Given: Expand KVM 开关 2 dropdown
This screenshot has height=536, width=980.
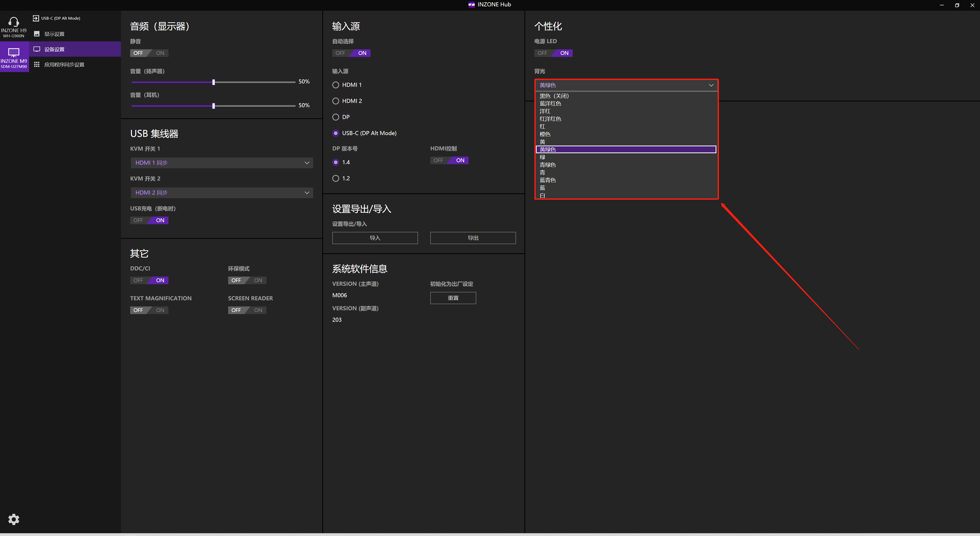Looking at the screenshot, I should pyautogui.click(x=222, y=193).
